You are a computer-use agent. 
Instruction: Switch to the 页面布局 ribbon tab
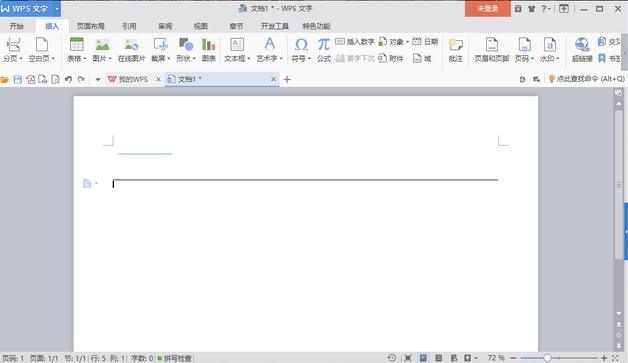point(91,26)
